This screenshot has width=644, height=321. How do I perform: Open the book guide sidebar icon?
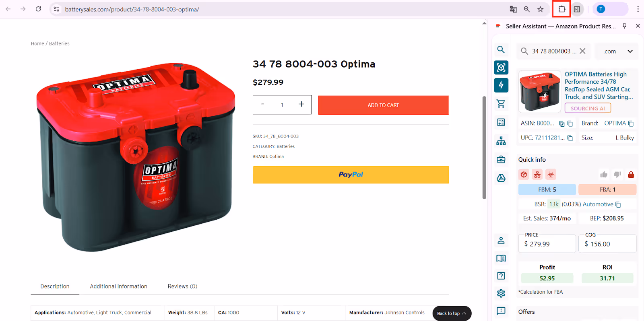[501, 258]
